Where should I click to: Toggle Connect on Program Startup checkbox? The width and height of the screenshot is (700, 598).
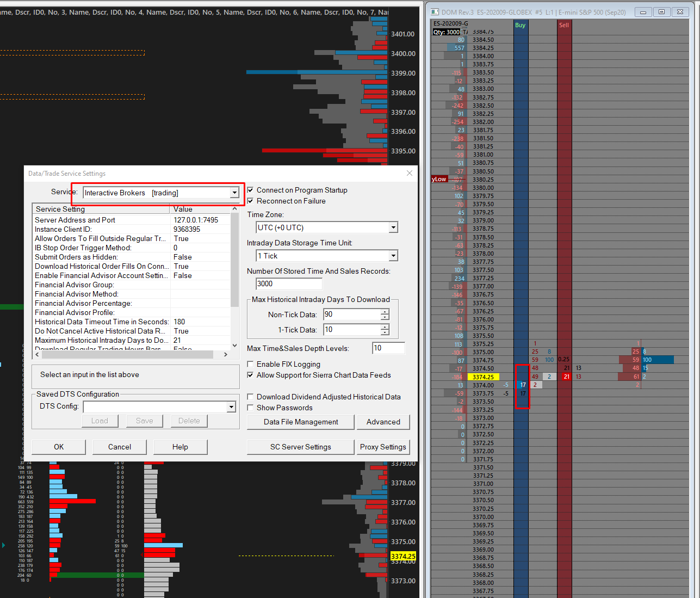pos(251,190)
